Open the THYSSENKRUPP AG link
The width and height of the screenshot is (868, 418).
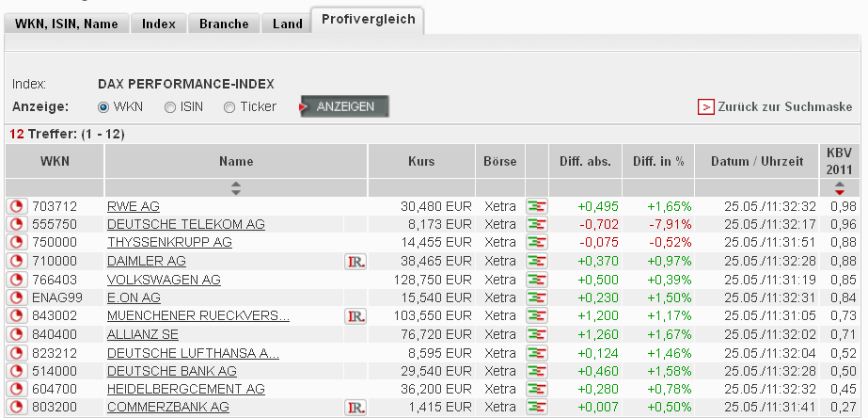click(169, 243)
